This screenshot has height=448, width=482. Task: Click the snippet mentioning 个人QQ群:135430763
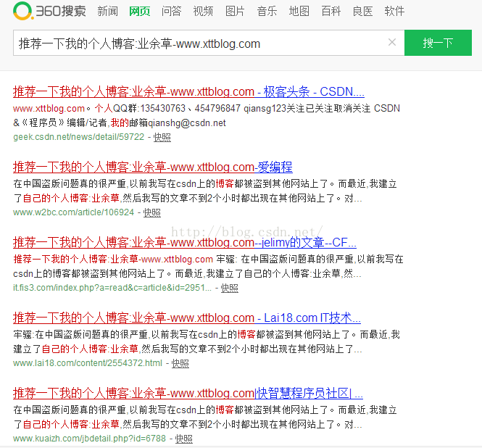207,108
